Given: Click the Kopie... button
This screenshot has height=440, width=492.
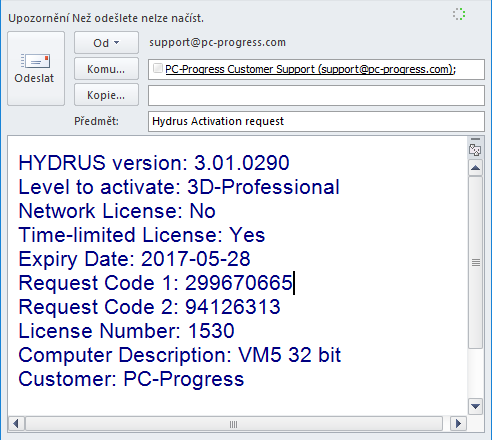Looking at the screenshot, I should point(106,95).
